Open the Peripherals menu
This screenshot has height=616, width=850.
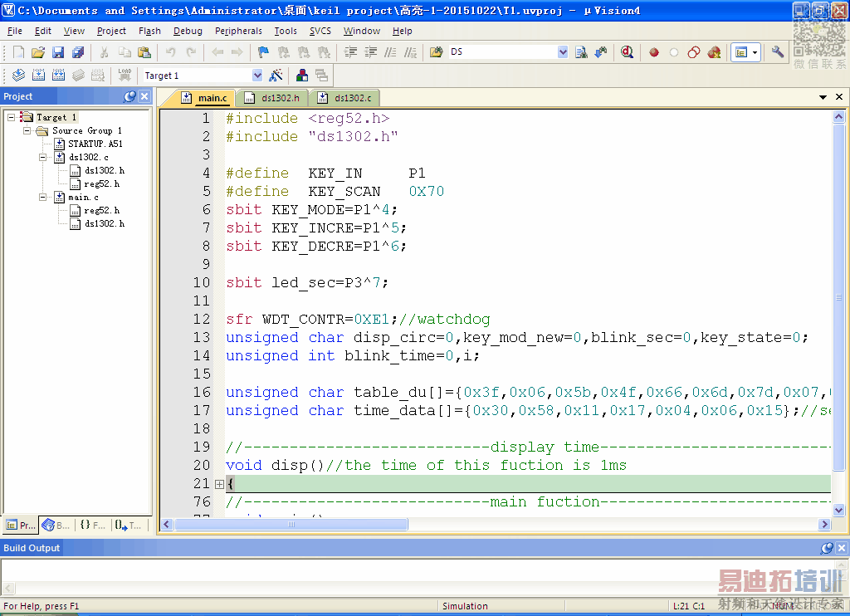(x=238, y=31)
